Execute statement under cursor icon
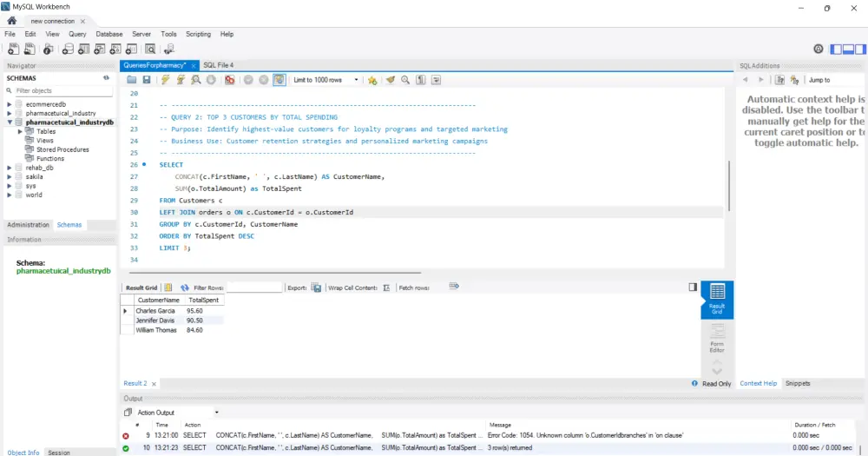This screenshot has width=868, height=456. 181,80
